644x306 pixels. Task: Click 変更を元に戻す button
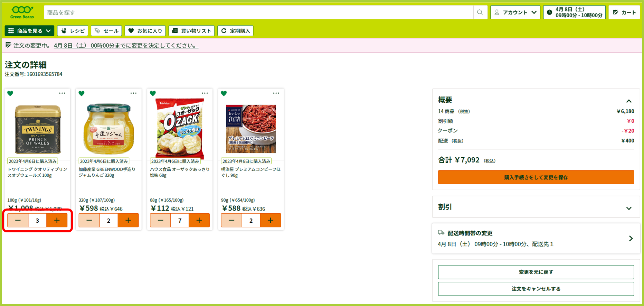pos(536,272)
